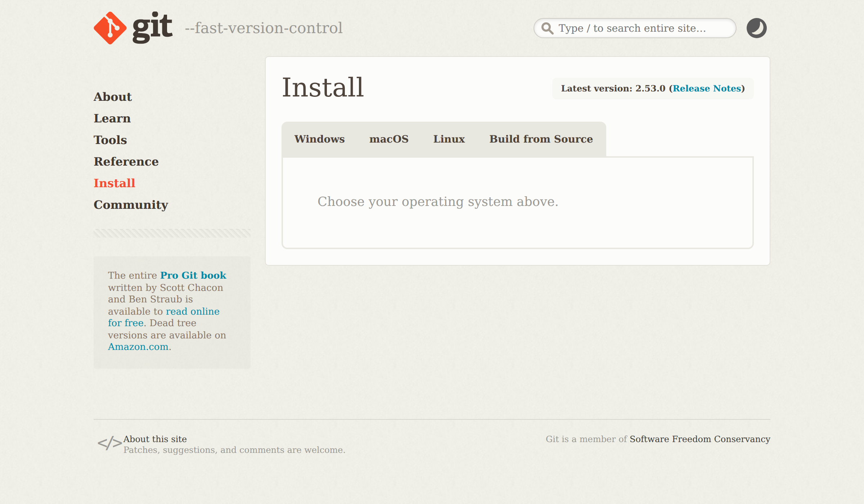Click the Git diamond logo icon
Image resolution: width=864 pixels, height=504 pixels.
tap(110, 28)
